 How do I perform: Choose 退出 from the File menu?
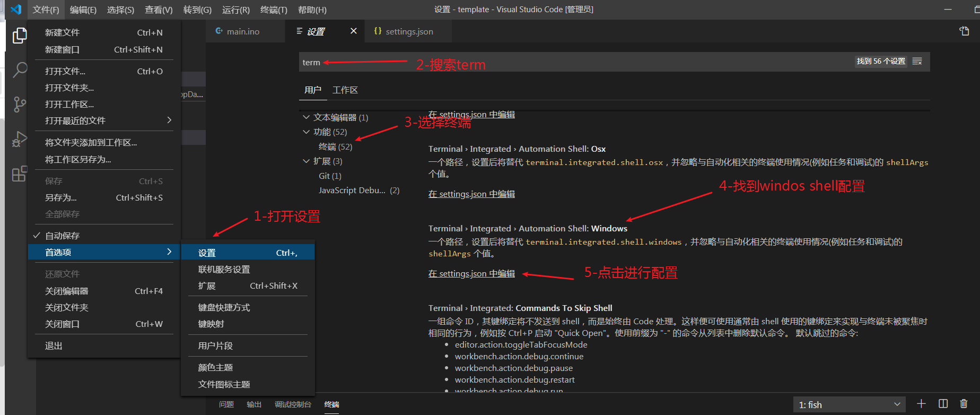tap(104, 345)
